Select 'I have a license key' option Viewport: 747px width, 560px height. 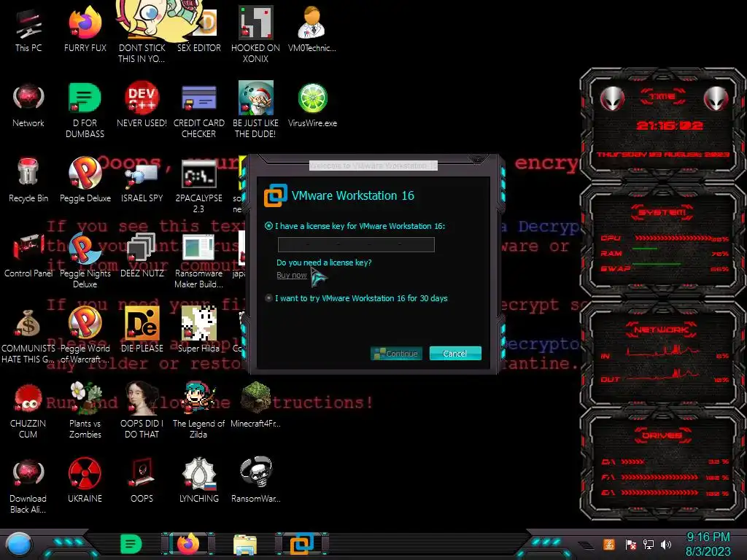pos(268,226)
